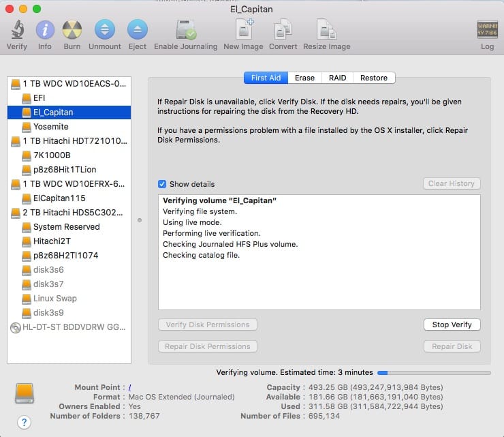
Task: Click the Burn disc icon
Action: 72,30
